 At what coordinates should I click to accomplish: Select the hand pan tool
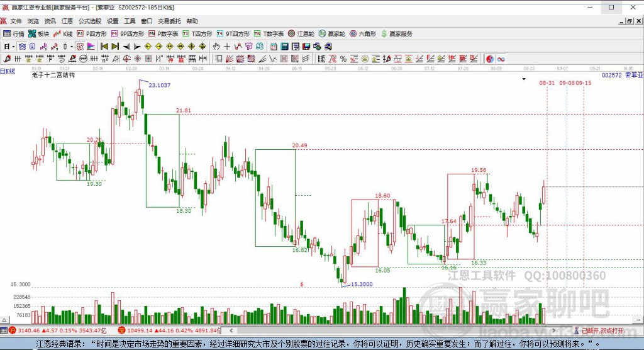tap(216, 47)
